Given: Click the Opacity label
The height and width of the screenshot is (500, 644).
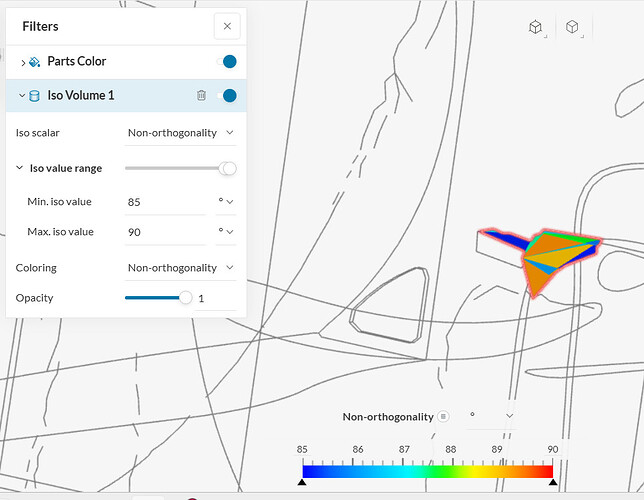Looking at the screenshot, I should pyautogui.click(x=34, y=298).
